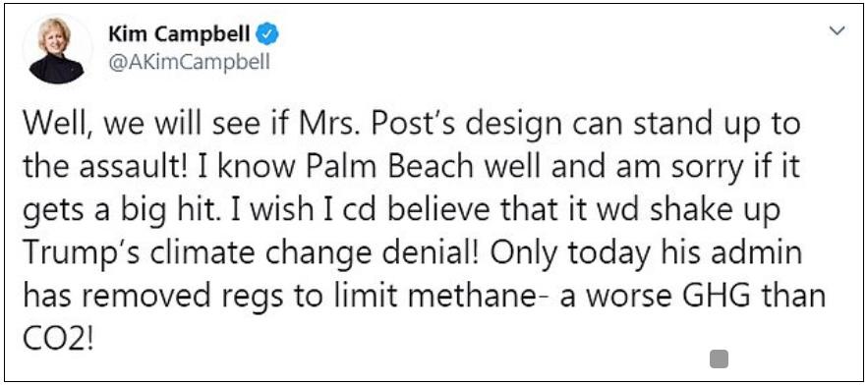Expand the tweet options chevron
This screenshot has height=385, width=868.
pyautogui.click(x=839, y=31)
